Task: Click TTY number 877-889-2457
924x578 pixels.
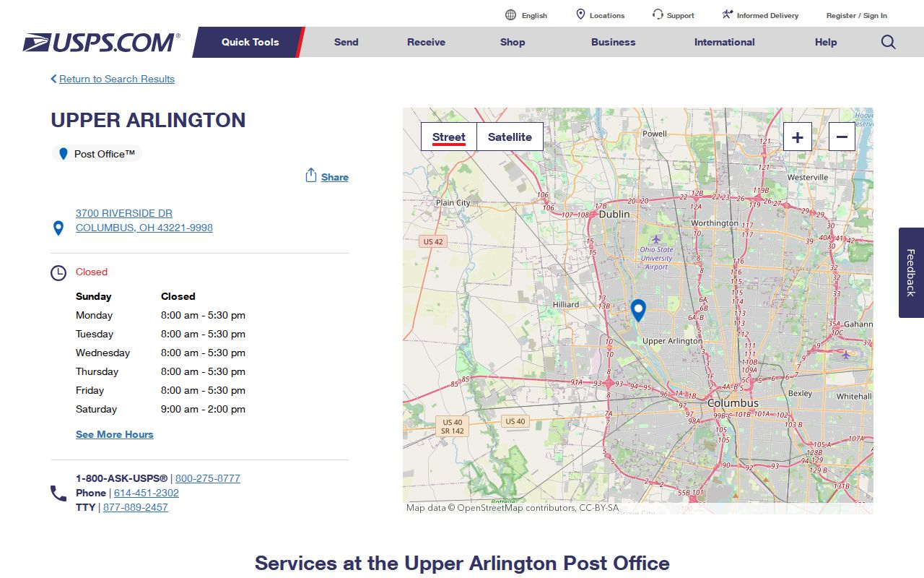Action: (x=136, y=507)
